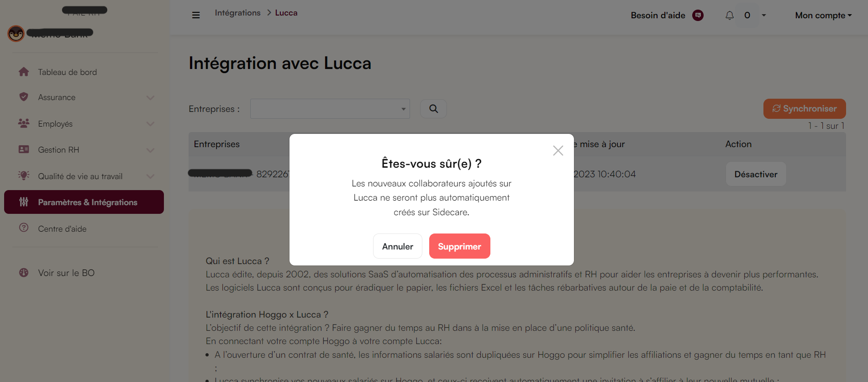Open the Tableau de bord home icon

point(23,72)
